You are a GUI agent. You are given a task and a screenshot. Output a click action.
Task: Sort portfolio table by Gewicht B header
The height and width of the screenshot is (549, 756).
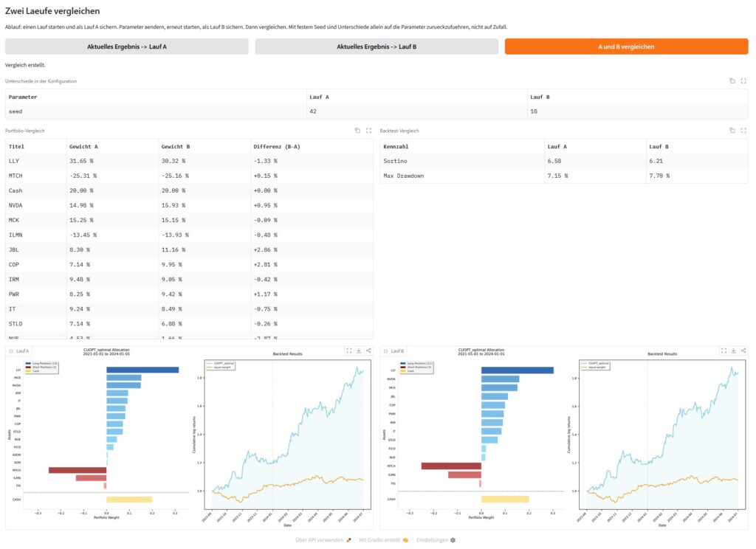[205, 147]
